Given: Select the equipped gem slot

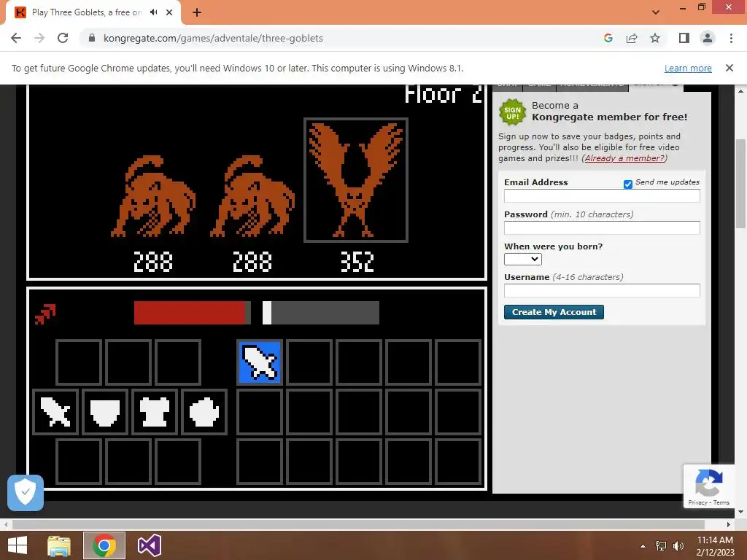Looking at the screenshot, I should (x=204, y=412).
